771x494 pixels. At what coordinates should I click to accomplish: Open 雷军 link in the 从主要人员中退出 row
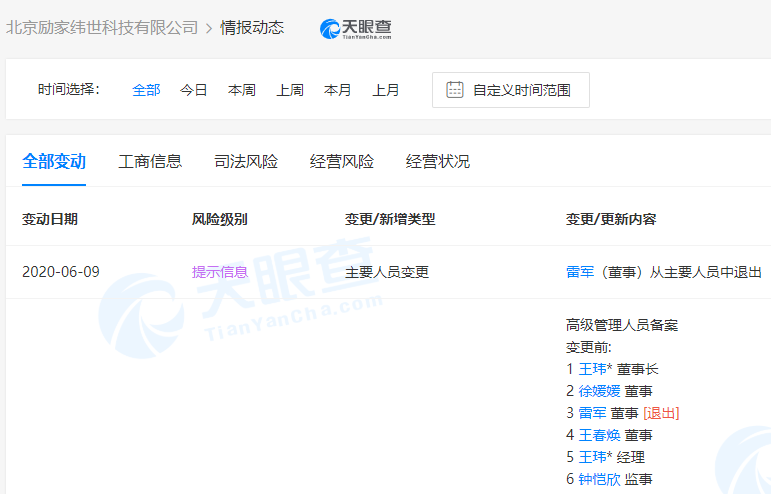pos(580,272)
